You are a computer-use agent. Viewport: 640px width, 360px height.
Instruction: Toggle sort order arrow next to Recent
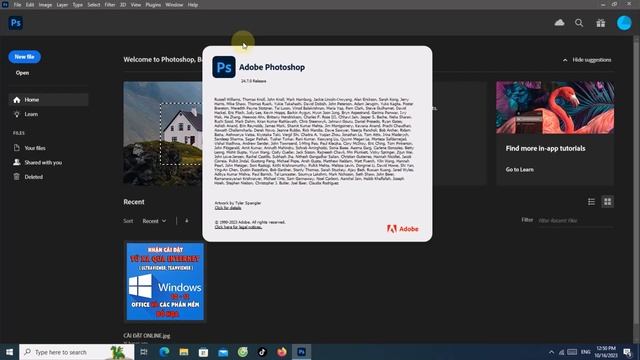(187, 221)
